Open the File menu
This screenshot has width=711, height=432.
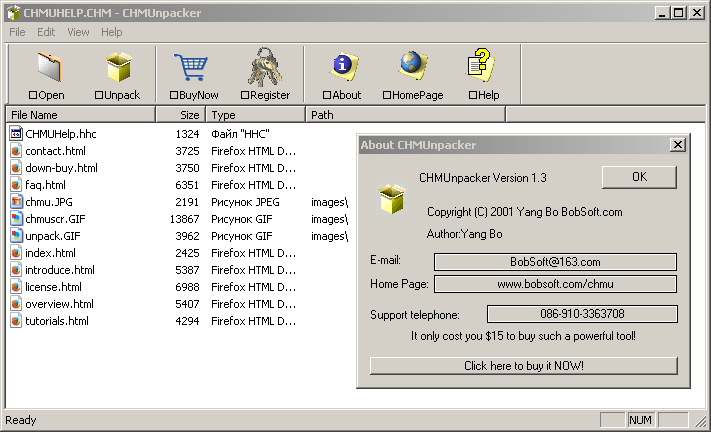[x=17, y=32]
